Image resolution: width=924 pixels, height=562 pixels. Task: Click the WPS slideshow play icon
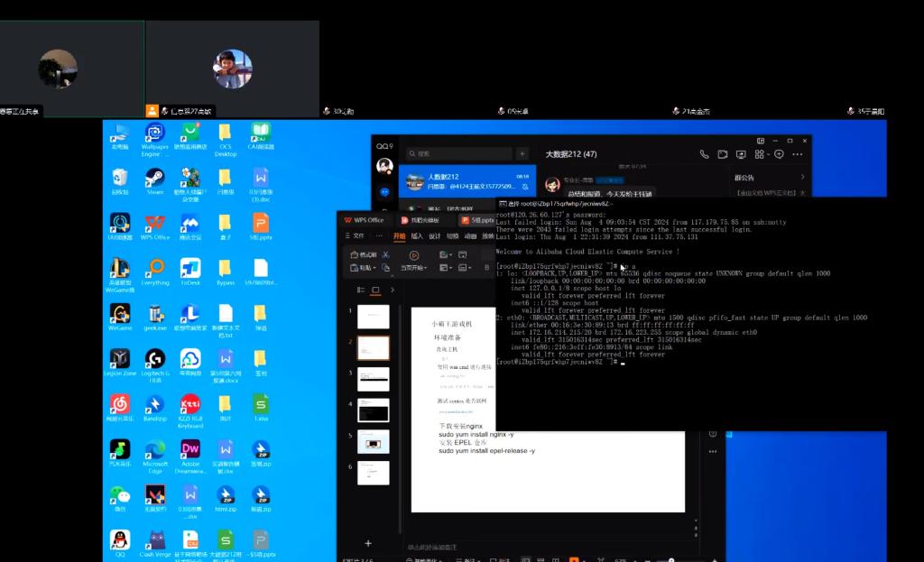414,255
